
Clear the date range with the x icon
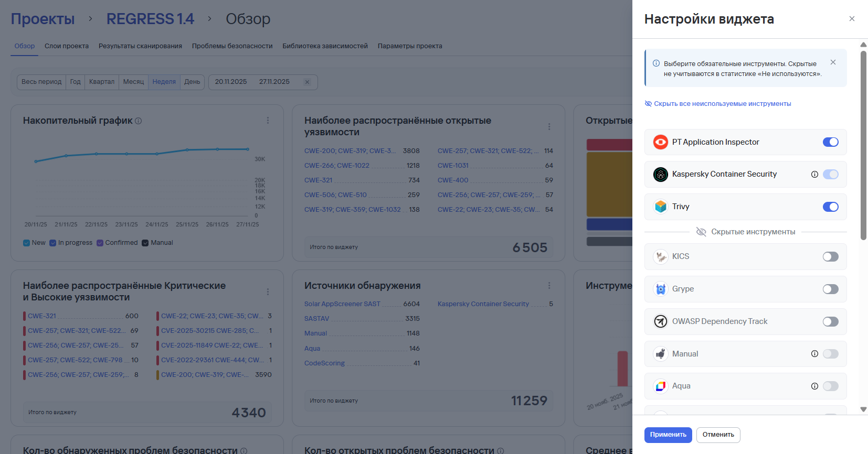[308, 82]
